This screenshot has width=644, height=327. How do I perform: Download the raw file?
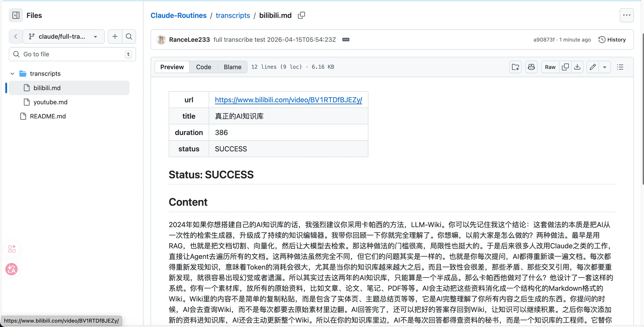coord(577,67)
